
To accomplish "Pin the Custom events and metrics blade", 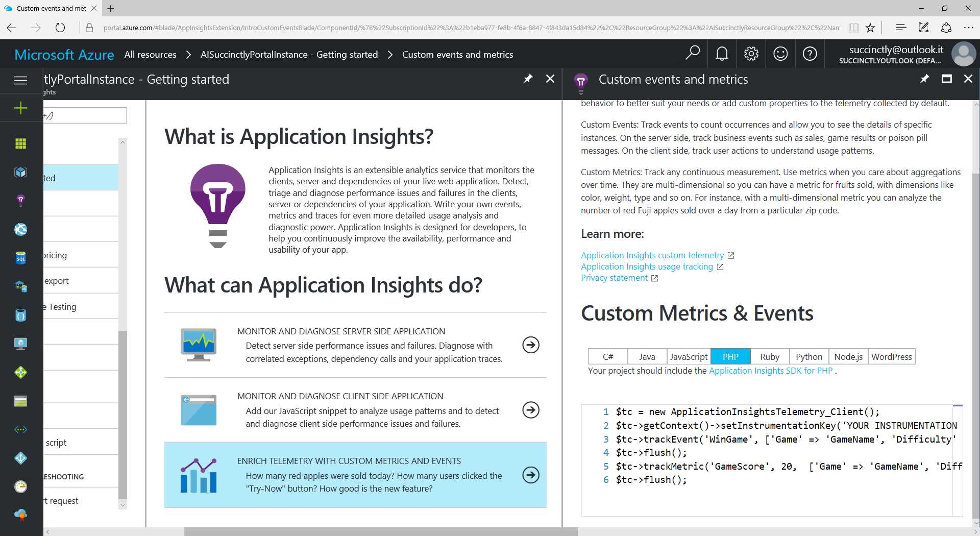I will tap(924, 79).
